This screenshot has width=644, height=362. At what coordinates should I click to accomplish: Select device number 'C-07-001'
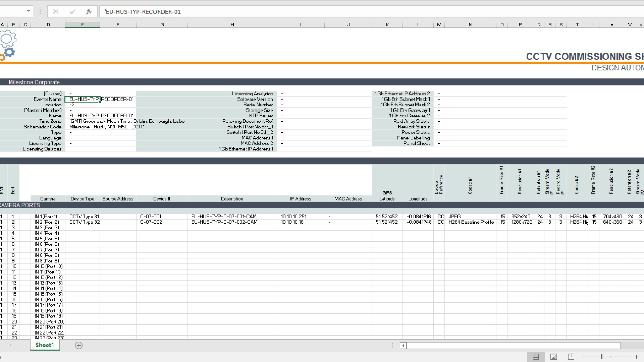pos(162,217)
